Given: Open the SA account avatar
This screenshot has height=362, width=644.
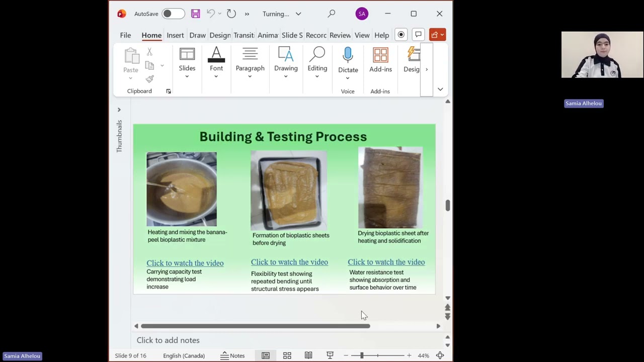Looking at the screenshot, I should pyautogui.click(x=362, y=14).
